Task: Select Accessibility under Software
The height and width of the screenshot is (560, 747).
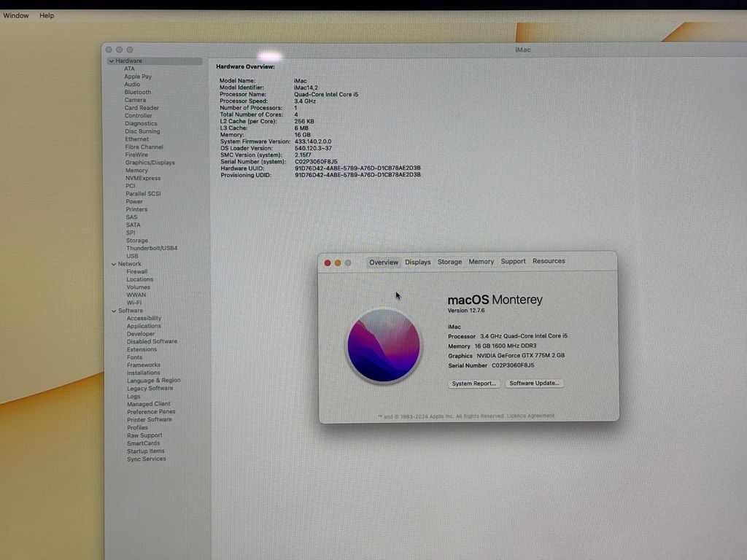Action: (144, 318)
